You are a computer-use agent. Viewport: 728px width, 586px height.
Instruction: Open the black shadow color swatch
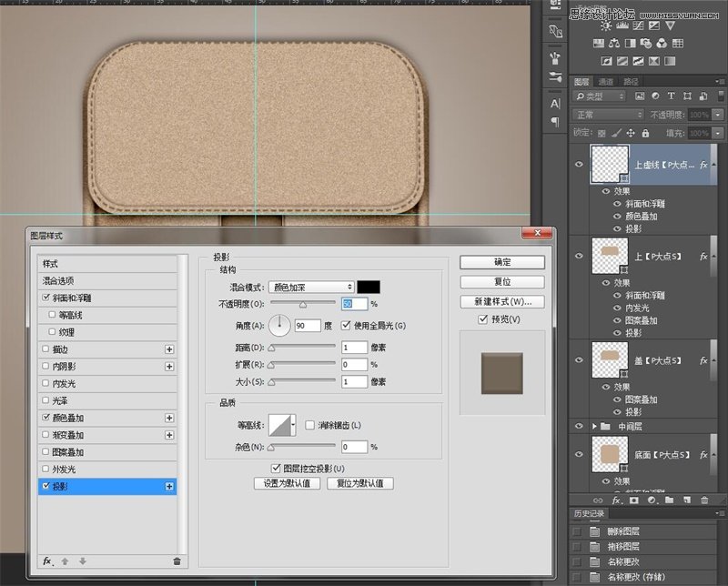coord(369,287)
